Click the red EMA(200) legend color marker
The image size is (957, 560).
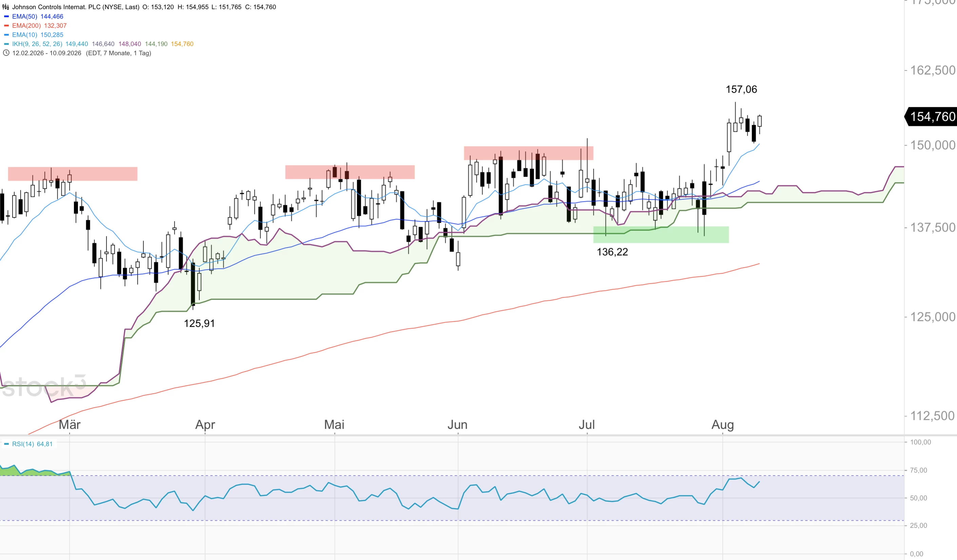click(x=6, y=25)
